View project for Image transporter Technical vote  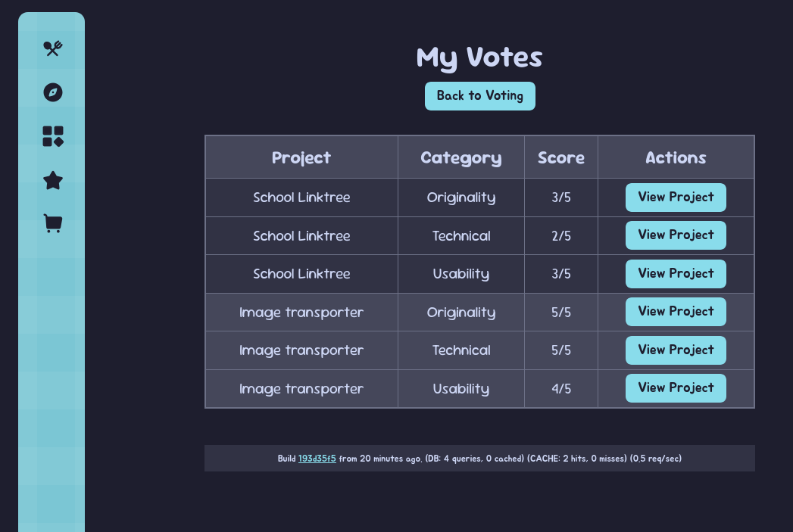pyautogui.click(x=675, y=350)
